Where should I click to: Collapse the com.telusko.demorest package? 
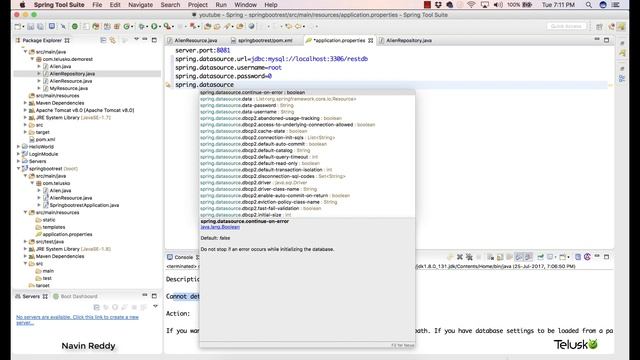point(32,59)
